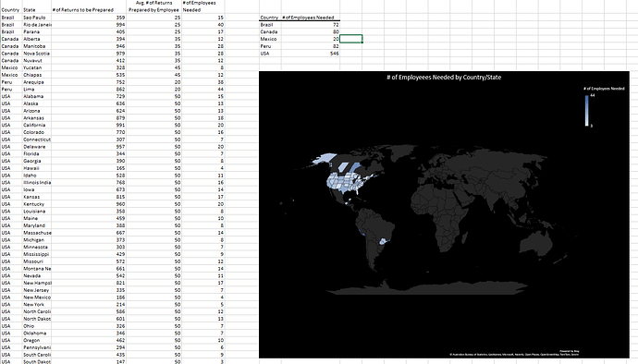638x364 pixels.
Task: Select returns value 994 for Rio de Janeiro
Action: pos(120,25)
